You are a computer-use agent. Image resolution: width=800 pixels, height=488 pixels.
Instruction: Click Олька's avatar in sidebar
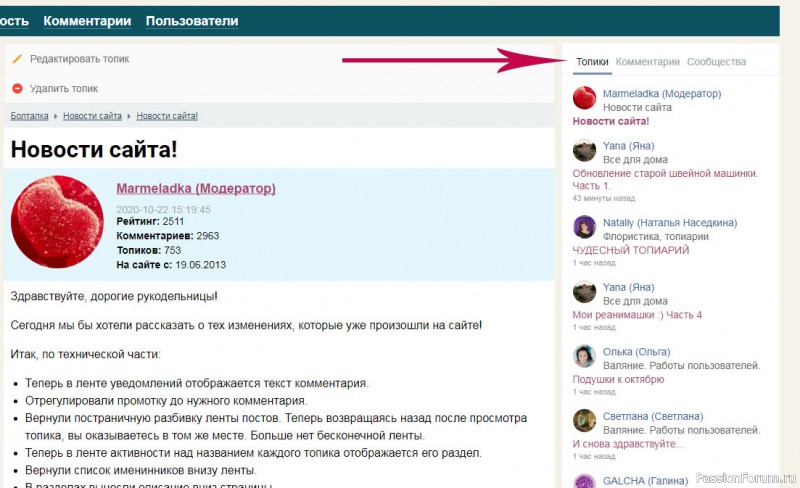point(584,356)
